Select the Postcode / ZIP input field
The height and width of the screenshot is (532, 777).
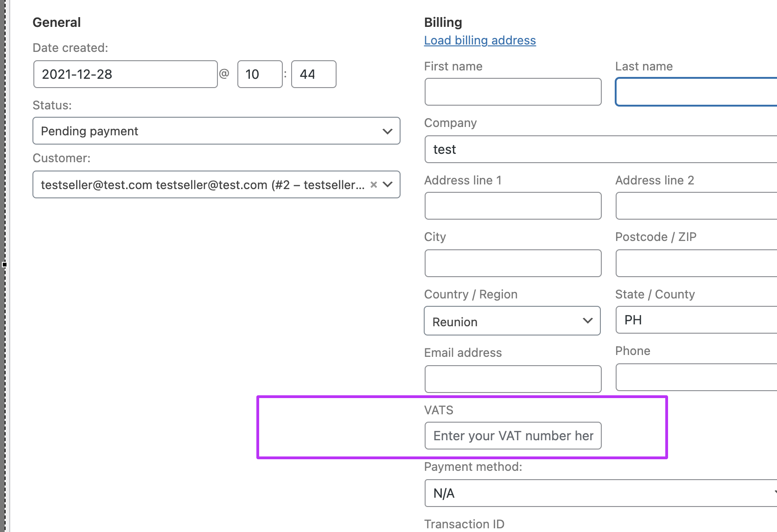pos(695,263)
